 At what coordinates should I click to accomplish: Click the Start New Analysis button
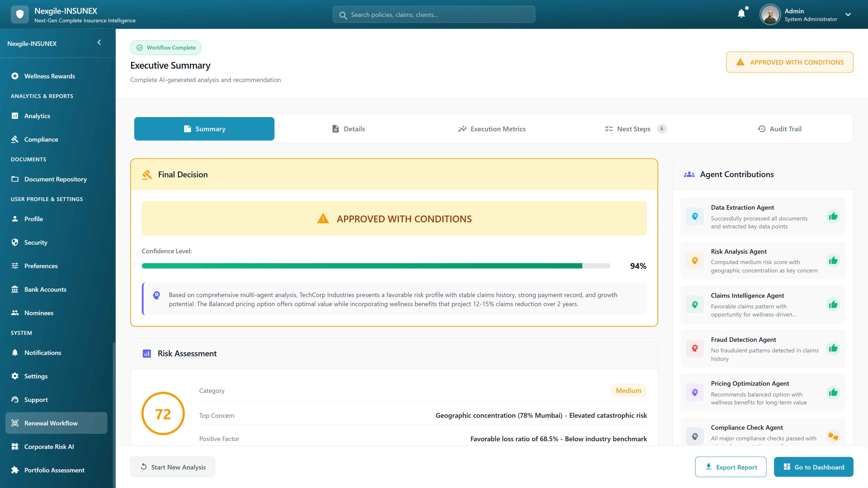(x=172, y=467)
